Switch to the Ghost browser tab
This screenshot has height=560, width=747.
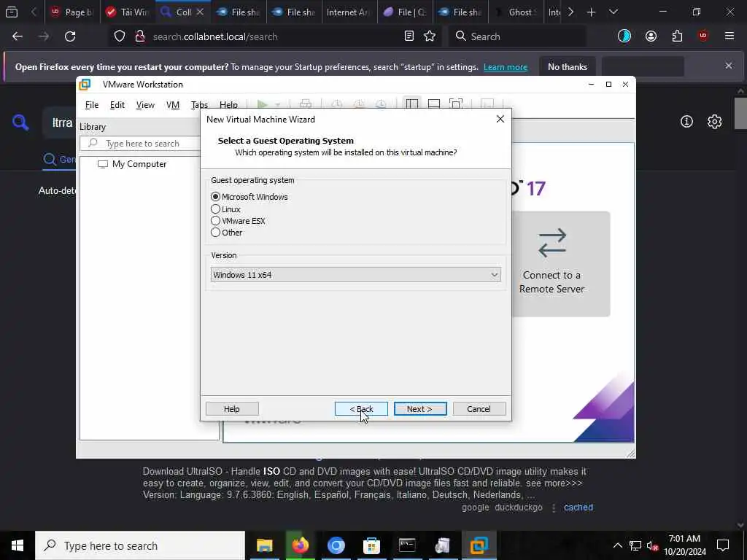(x=516, y=12)
